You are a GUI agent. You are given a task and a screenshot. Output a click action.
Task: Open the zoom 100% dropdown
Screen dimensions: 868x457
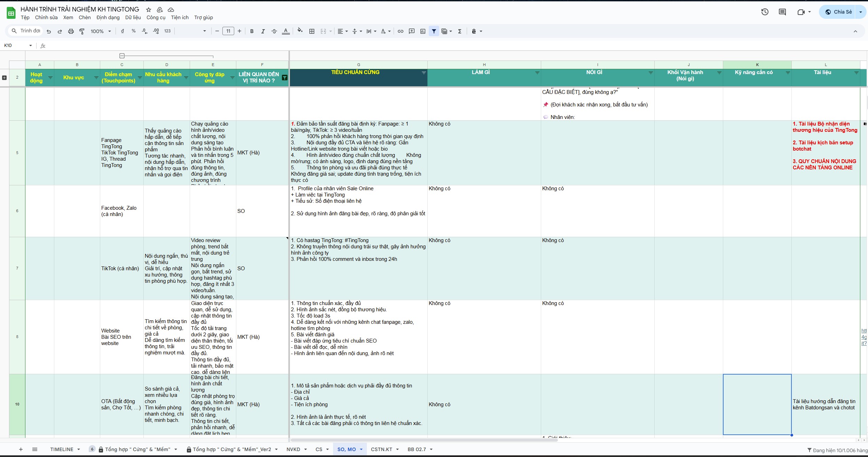(x=101, y=31)
